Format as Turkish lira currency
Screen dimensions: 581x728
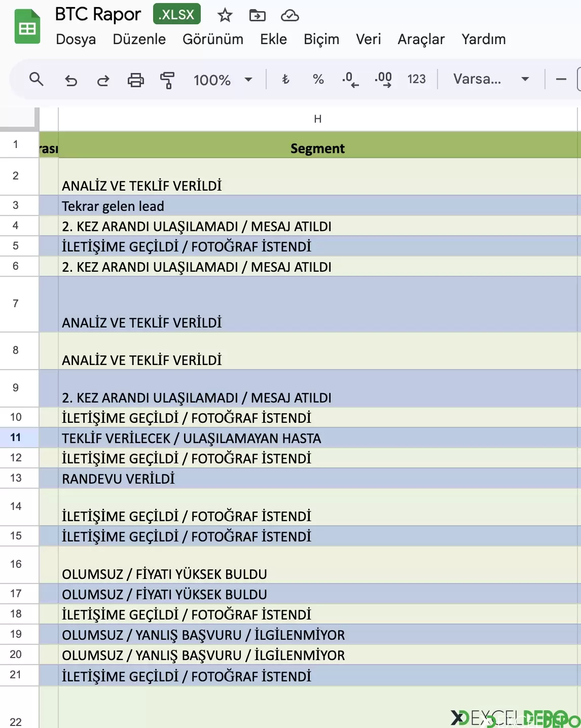click(285, 79)
